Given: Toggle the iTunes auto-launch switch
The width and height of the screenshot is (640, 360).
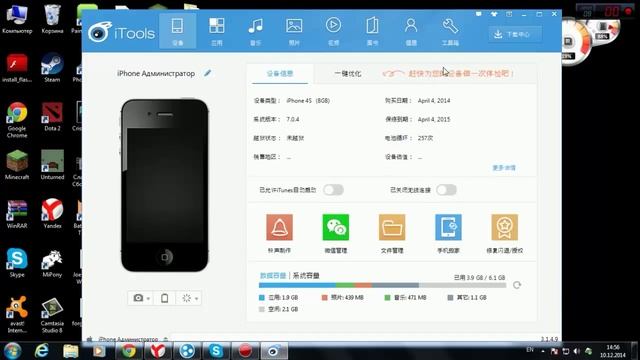Looking at the screenshot, I should click(333, 190).
